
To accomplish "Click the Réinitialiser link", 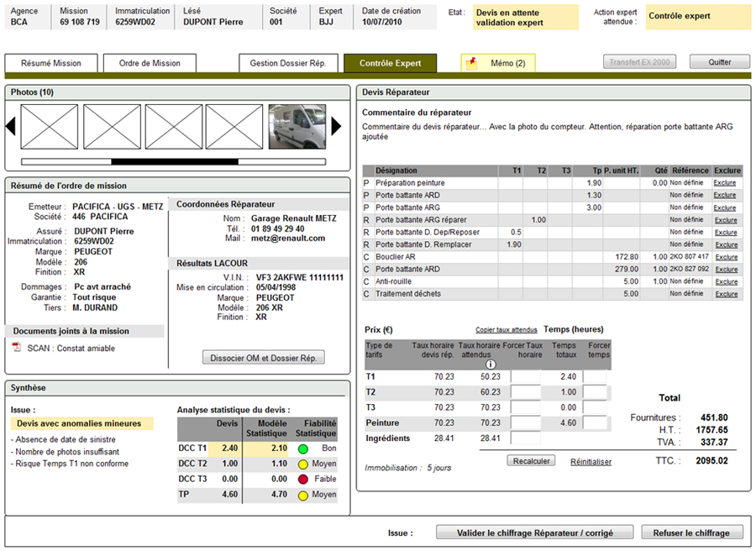I will 591,461.
